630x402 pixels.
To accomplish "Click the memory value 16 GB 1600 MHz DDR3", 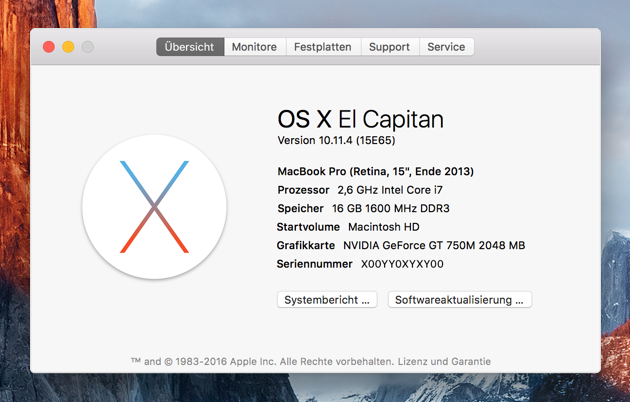I will 391,208.
